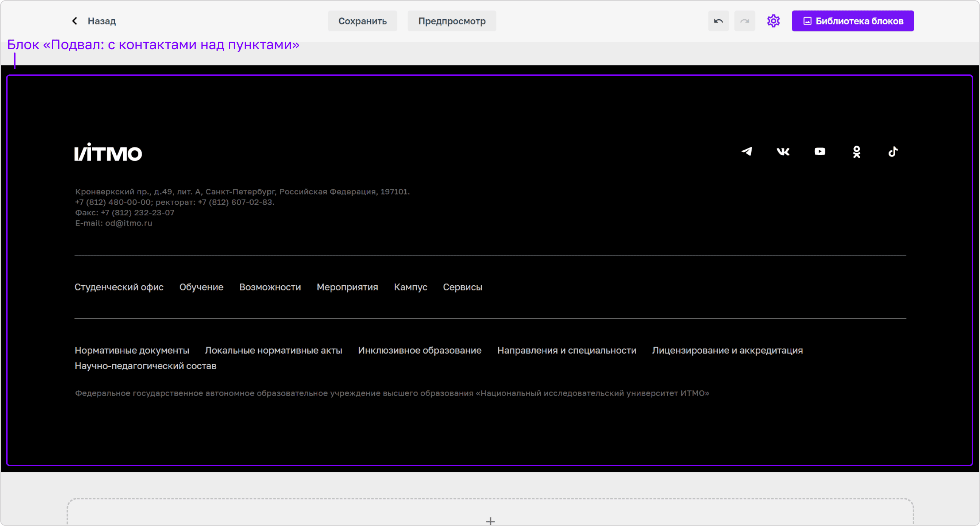
Task: Add a new block with plus
Action: (490, 521)
